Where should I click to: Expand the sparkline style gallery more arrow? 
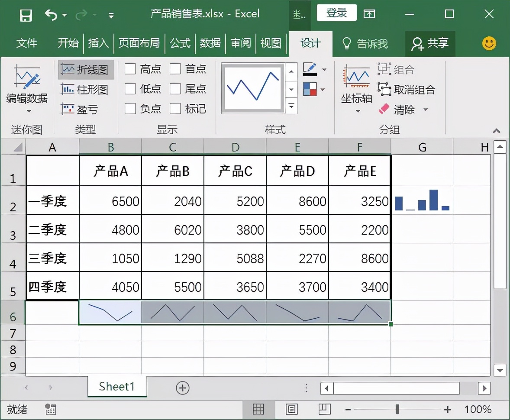pos(291,106)
